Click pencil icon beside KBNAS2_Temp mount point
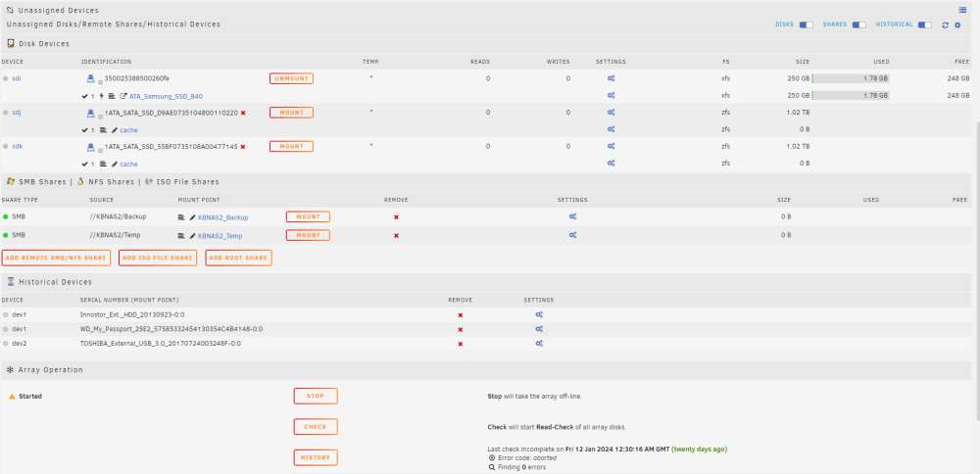The height and width of the screenshot is (474, 980). (192, 235)
